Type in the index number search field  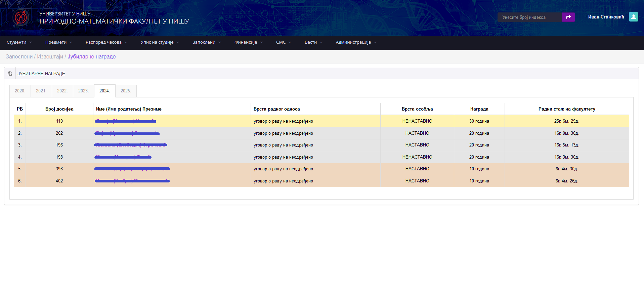pyautogui.click(x=529, y=17)
